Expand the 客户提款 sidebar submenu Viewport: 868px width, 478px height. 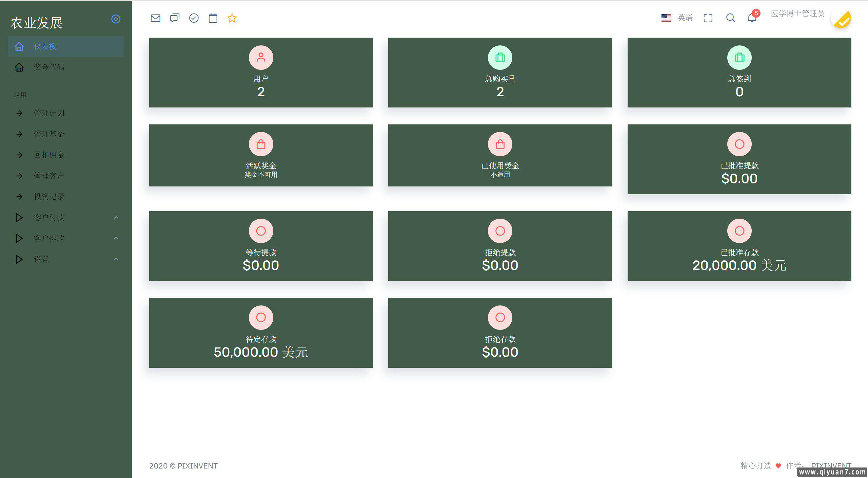[49, 238]
